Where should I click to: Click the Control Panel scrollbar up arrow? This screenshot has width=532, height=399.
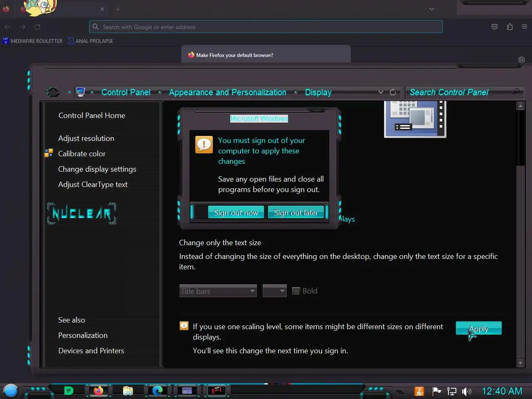tap(520, 106)
